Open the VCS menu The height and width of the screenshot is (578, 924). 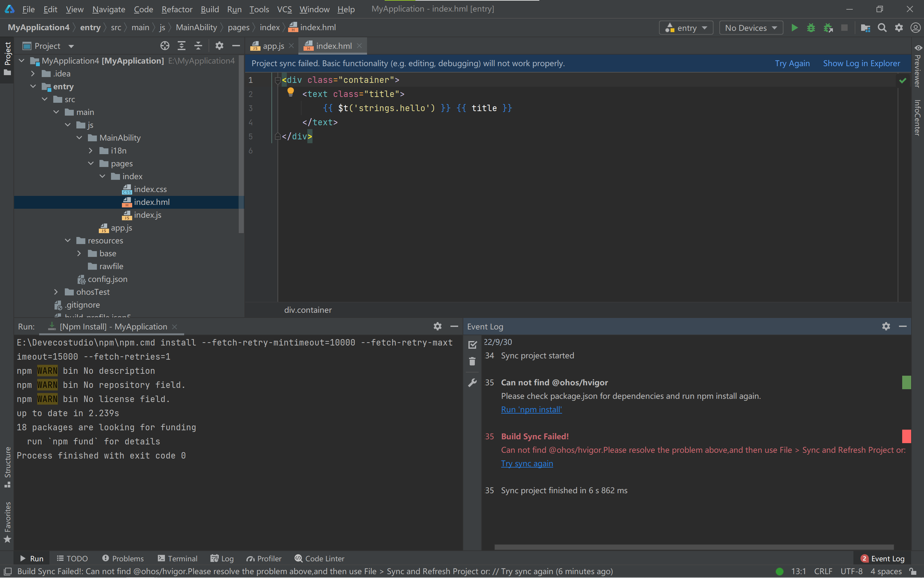(284, 9)
